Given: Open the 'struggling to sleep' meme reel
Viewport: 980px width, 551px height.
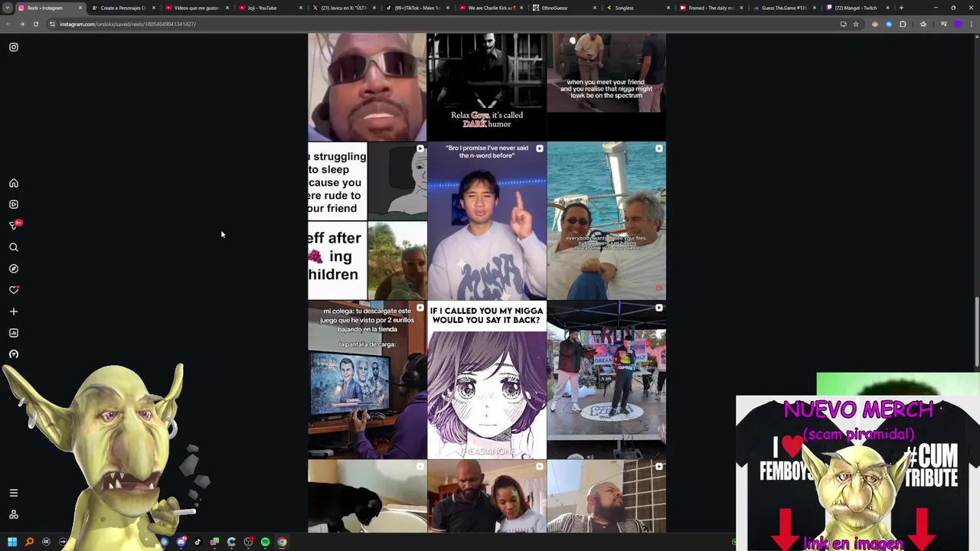Looking at the screenshot, I should (x=367, y=220).
